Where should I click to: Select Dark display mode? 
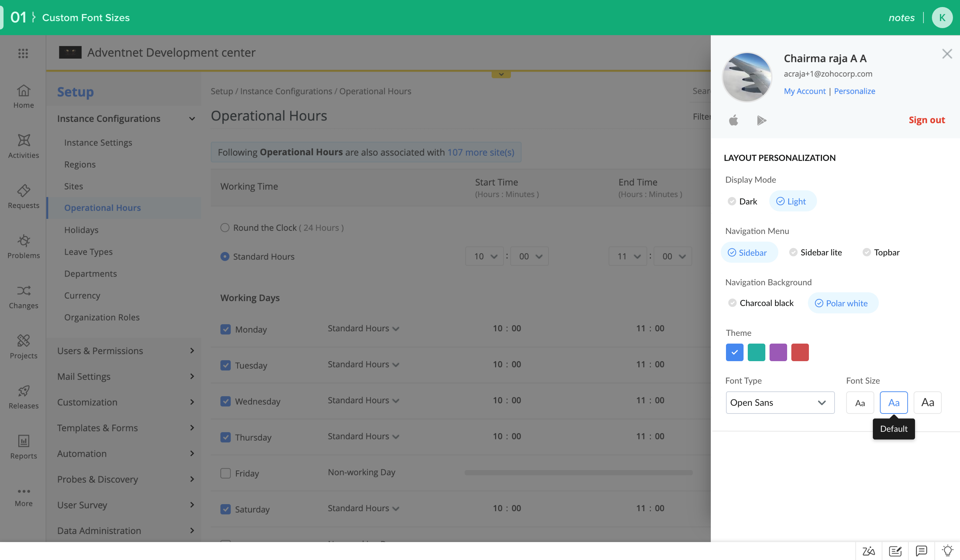tap(742, 201)
